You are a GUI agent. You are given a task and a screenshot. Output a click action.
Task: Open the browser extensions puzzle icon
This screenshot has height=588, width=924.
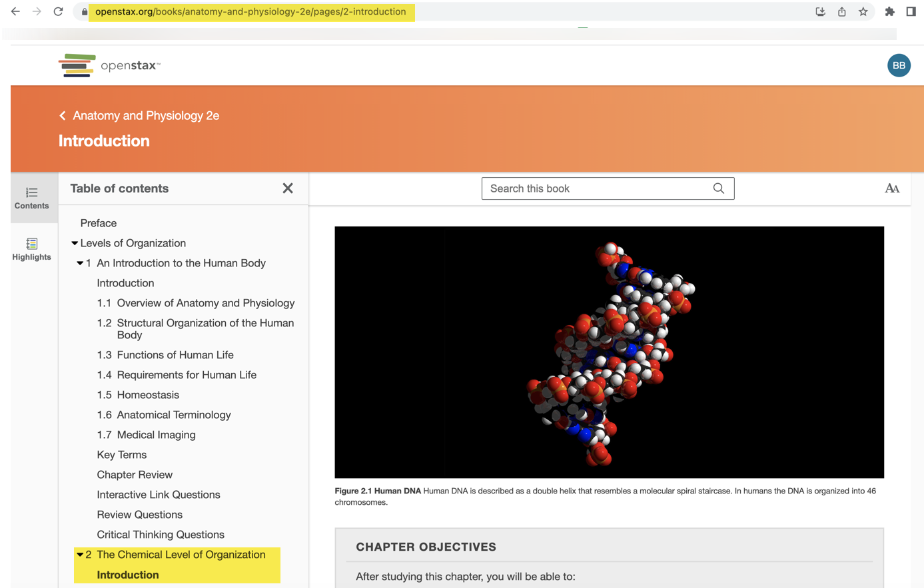pyautogui.click(x=889, y=11)
